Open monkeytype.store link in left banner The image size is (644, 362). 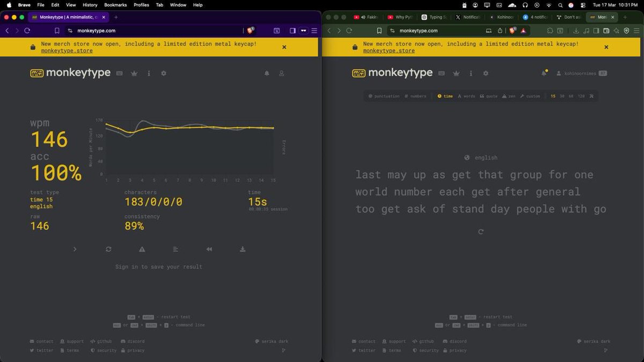tap(67, 50)
